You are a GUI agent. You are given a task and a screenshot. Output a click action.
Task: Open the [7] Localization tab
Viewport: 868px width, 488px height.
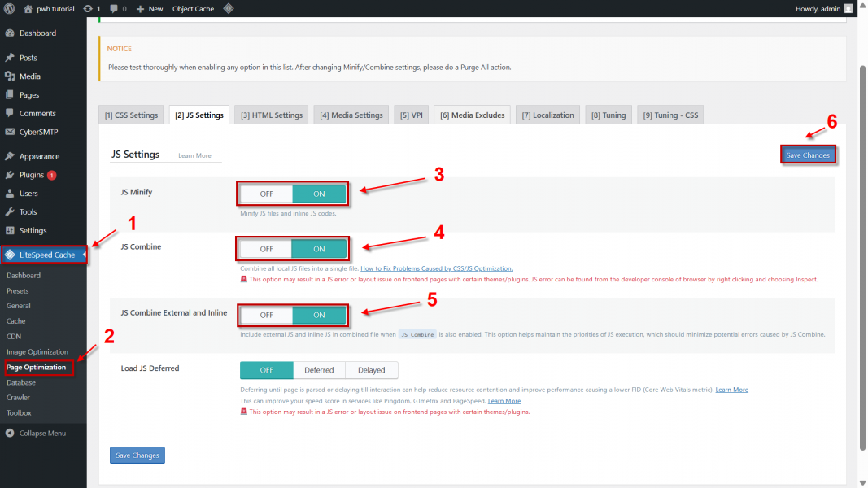547,115
